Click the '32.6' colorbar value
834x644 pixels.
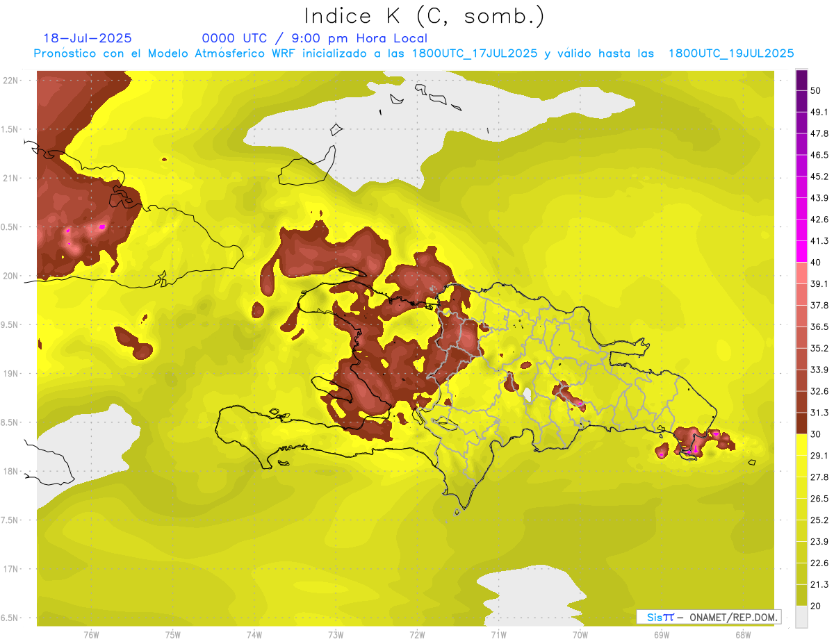coord(819,391)
